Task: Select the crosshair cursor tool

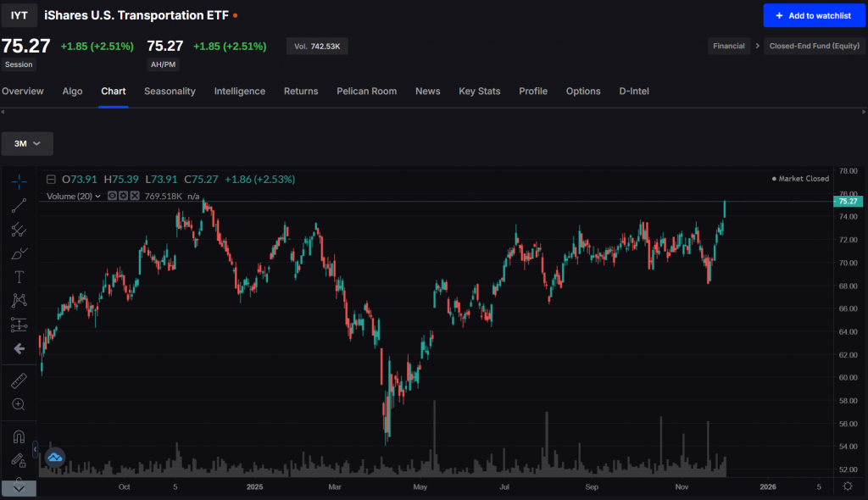Action: tap(19, 181)
